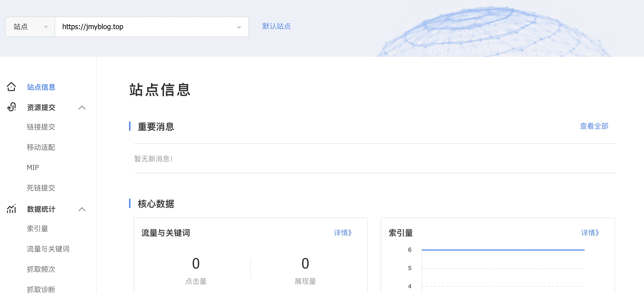Click the 默认站点 link

[x=276, y=26]
